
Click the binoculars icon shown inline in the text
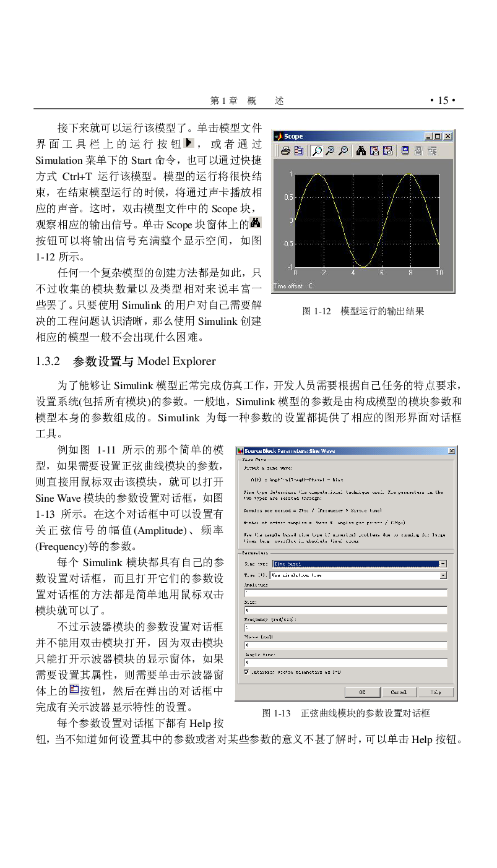click(x=256, y=223)
